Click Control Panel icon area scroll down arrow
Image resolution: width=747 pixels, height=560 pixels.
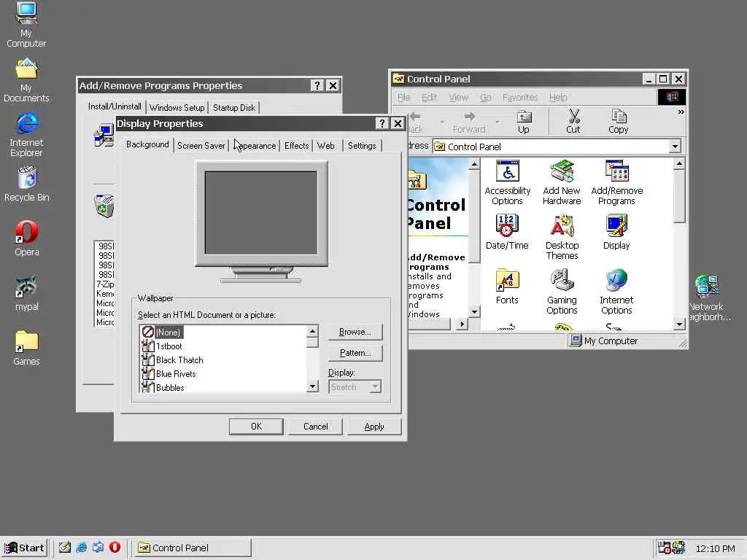point(679,324)
